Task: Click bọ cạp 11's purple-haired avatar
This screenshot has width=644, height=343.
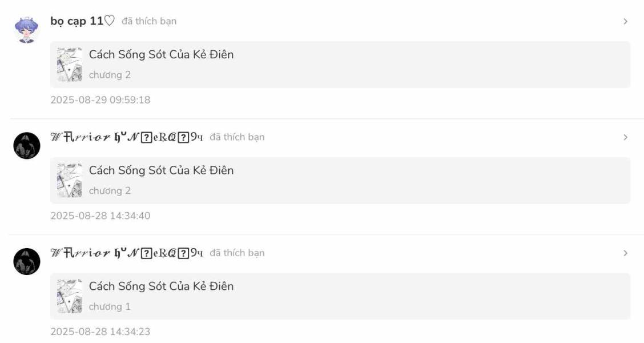Action: point(27,30)
